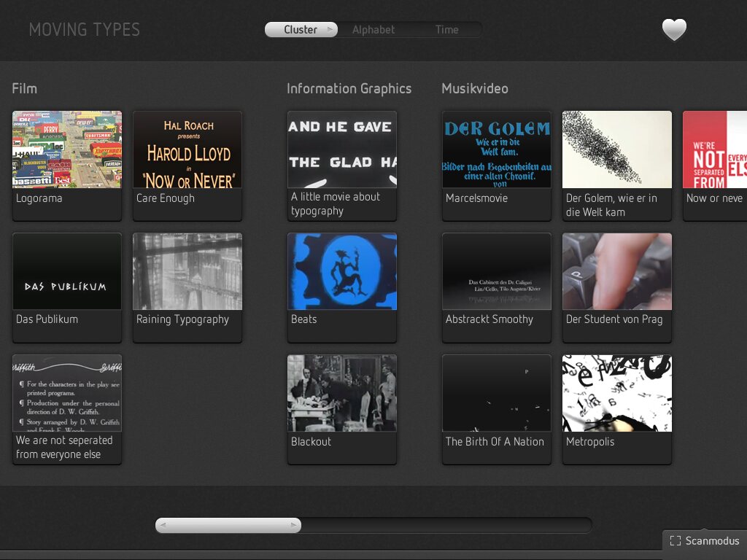Click the Abstrackt Smoothy title text
Viewport: 747px width, 560px height.
tap(489, 319)
